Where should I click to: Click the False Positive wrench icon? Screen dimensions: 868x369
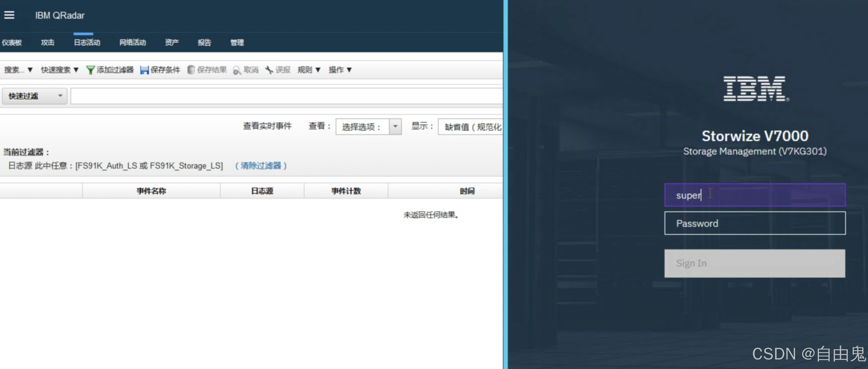269,70
